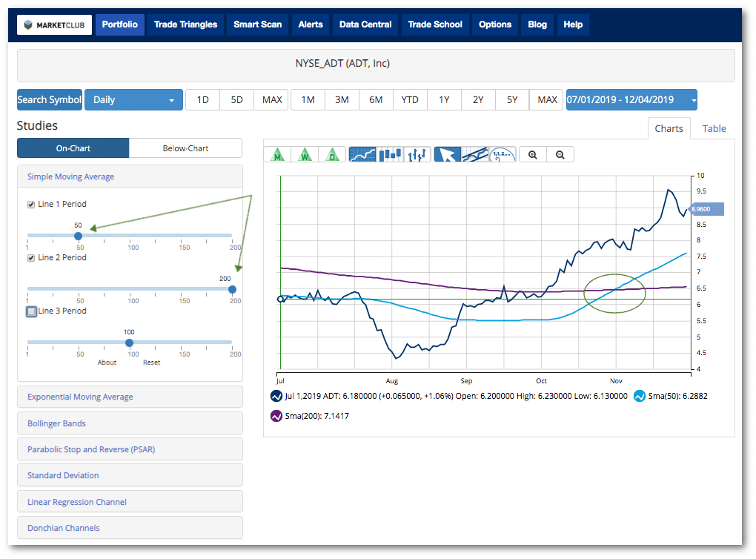Image resolution: width=756 pixels, height=559 pixels.
Task: Open the Alerts menu
Action: (311, 24)
